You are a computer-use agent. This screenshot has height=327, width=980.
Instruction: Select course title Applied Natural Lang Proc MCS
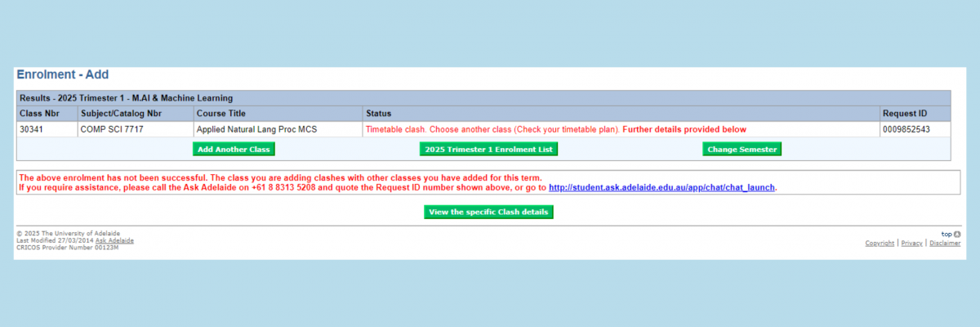tap(278, 129)
